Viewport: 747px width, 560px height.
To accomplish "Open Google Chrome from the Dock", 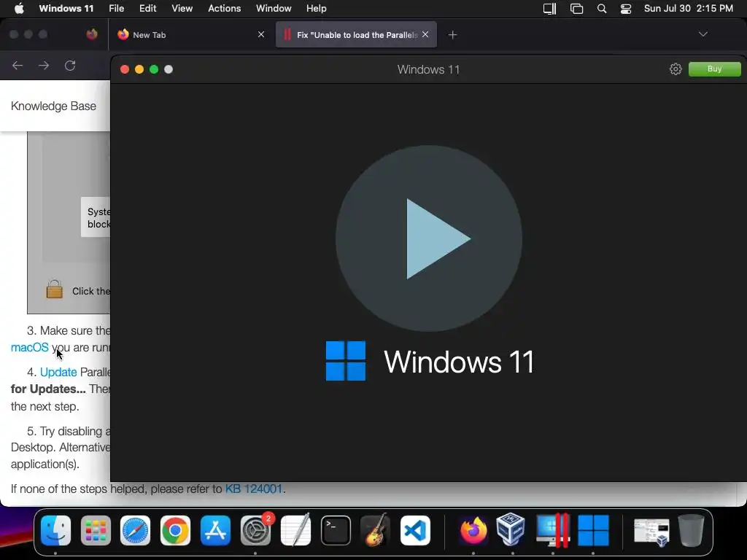I will pyautogui.click(x=175, y=530).
